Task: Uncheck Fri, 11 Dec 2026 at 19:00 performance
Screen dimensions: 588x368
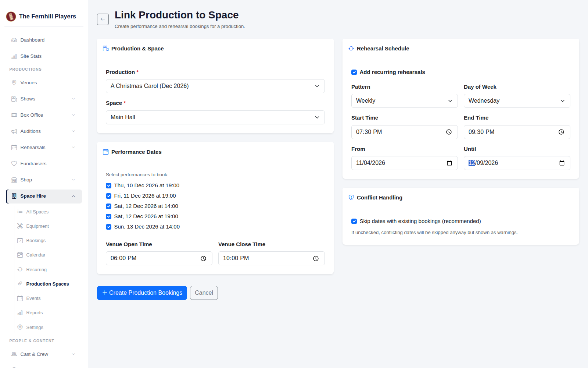Action: point(108,196)
